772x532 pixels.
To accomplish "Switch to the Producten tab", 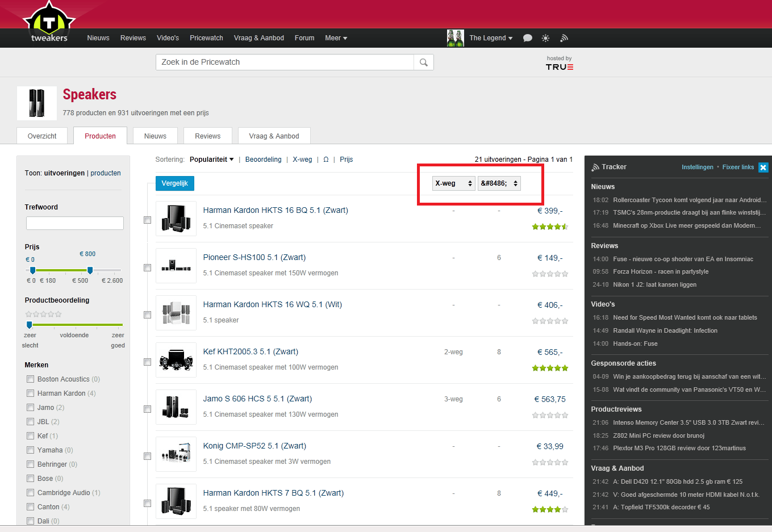I will [100, 136].
